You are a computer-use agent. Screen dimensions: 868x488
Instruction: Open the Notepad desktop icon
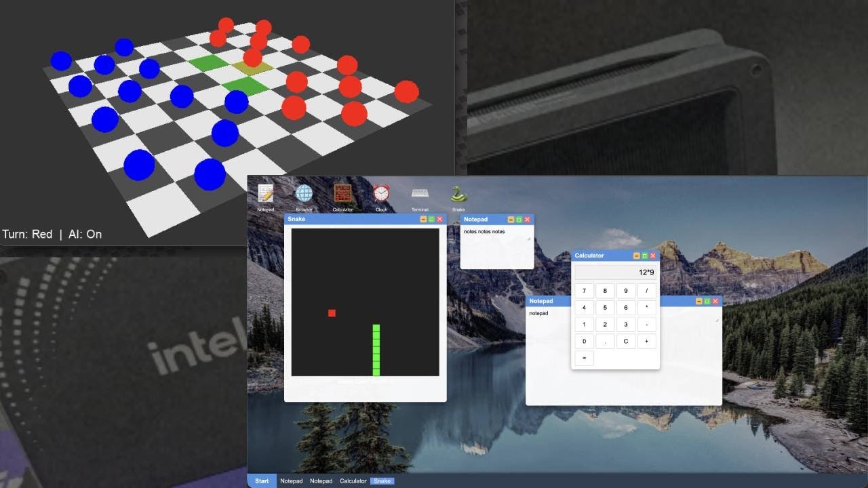click(x=266, y=195)
